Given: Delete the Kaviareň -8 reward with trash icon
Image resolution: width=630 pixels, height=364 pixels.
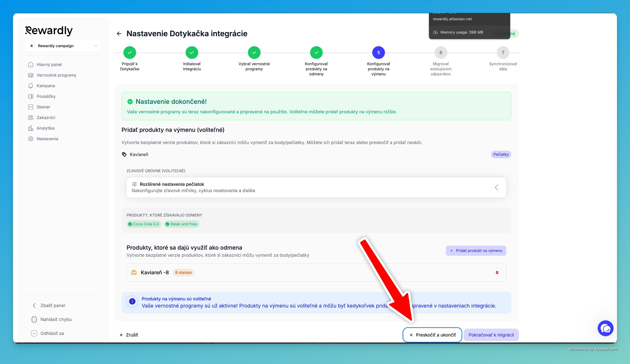Looking at the screenshot, I should 497,272.
